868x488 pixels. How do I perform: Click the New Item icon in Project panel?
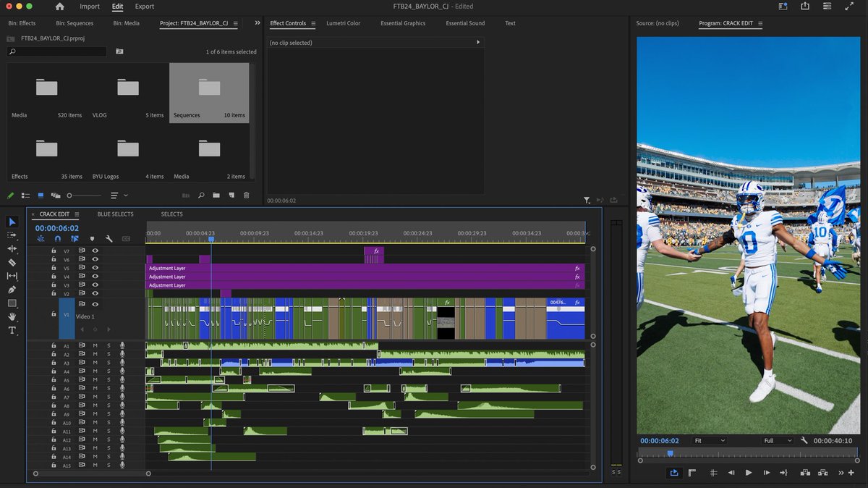[x=231, y=195]
